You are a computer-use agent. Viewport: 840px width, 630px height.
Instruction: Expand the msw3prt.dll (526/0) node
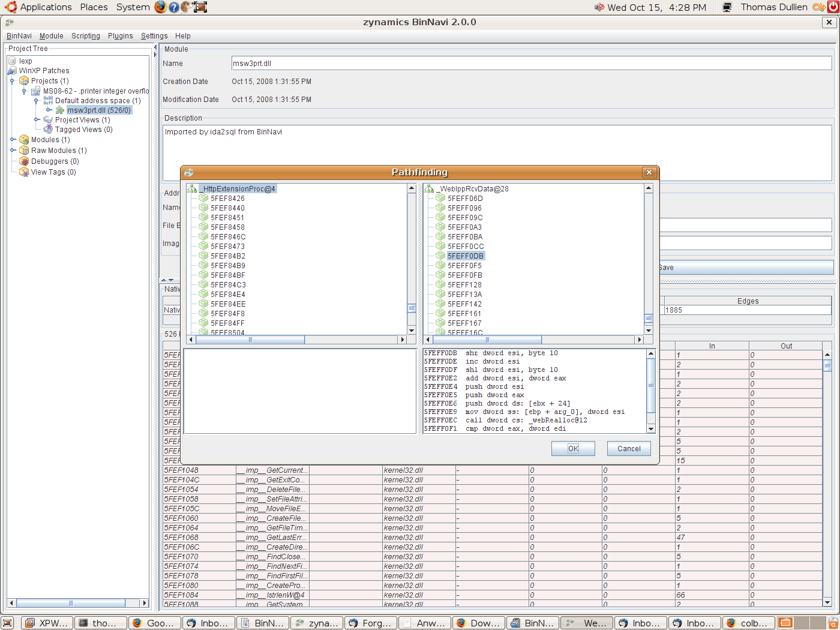tap(49, 110)
